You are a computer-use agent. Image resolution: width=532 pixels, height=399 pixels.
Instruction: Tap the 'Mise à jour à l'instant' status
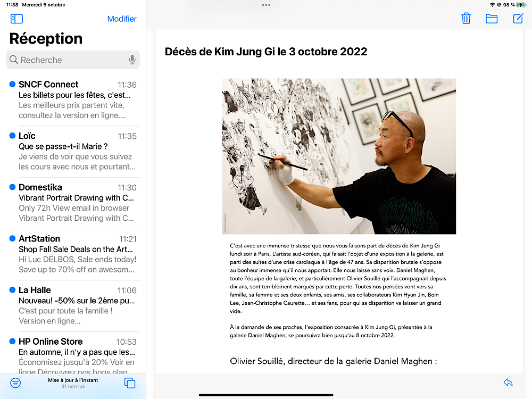pyautogui.click(x=73, y=380)
